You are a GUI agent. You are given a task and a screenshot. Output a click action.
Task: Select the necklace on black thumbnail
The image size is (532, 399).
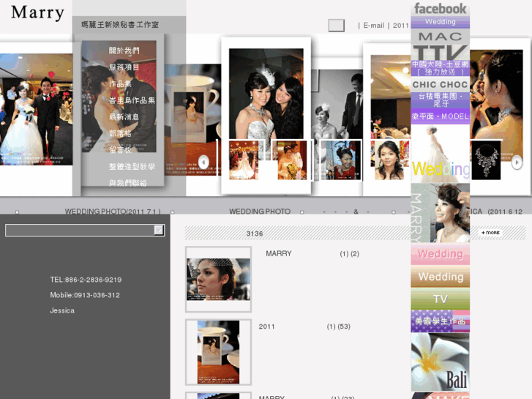[486, 160]
